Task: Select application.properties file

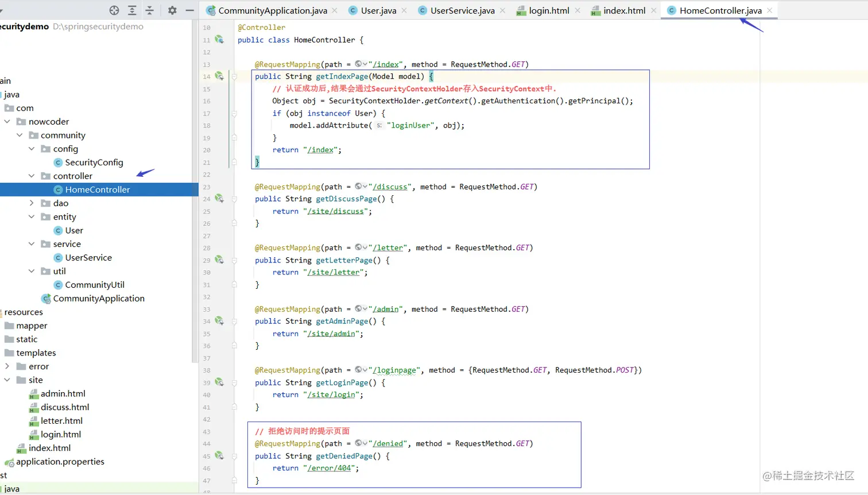Action: click(55, 462)
